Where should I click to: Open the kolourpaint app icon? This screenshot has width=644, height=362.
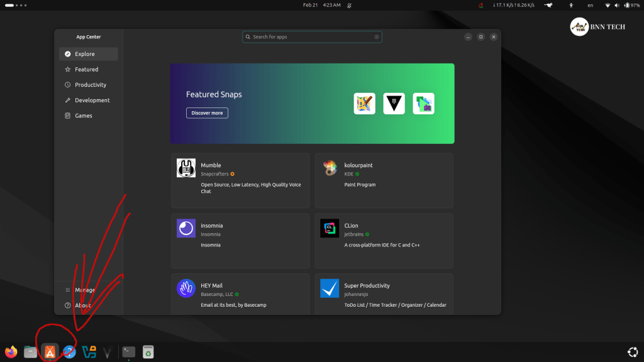pyautogui.click(x=330, y=168)
